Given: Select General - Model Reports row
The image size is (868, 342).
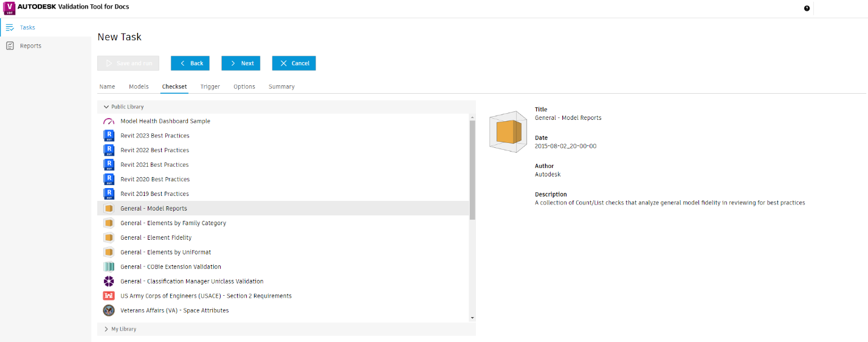Looking at the screenshot, I should click(x=283, y=209).
